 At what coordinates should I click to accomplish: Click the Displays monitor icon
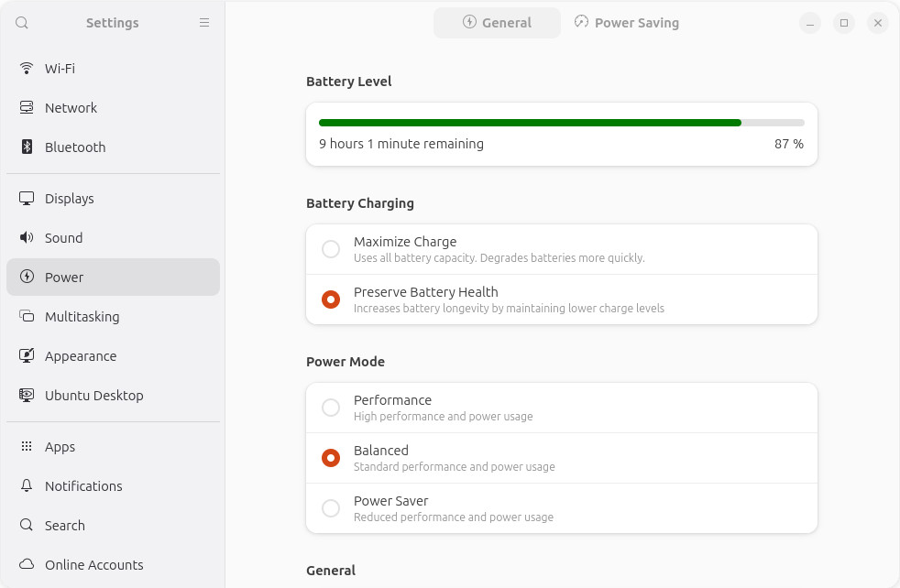(x=27, y=199)
